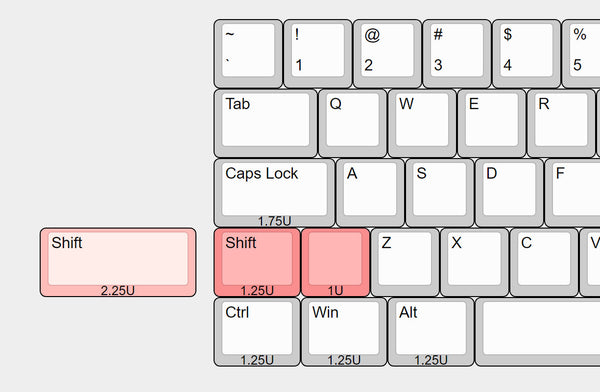Click the A key

[x=370, y=193]
